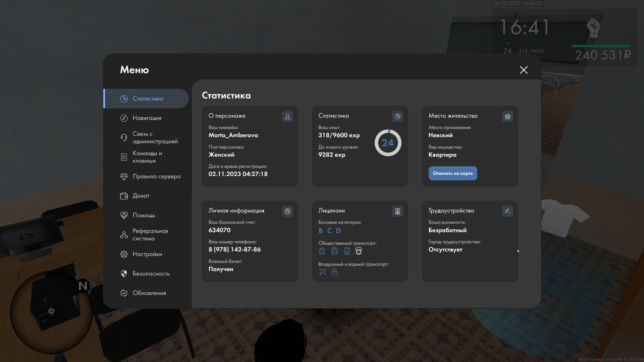The width and height of the screenshot is (644, 362).
Task: Click the first bus transport license icon
Action: (322, 251)
